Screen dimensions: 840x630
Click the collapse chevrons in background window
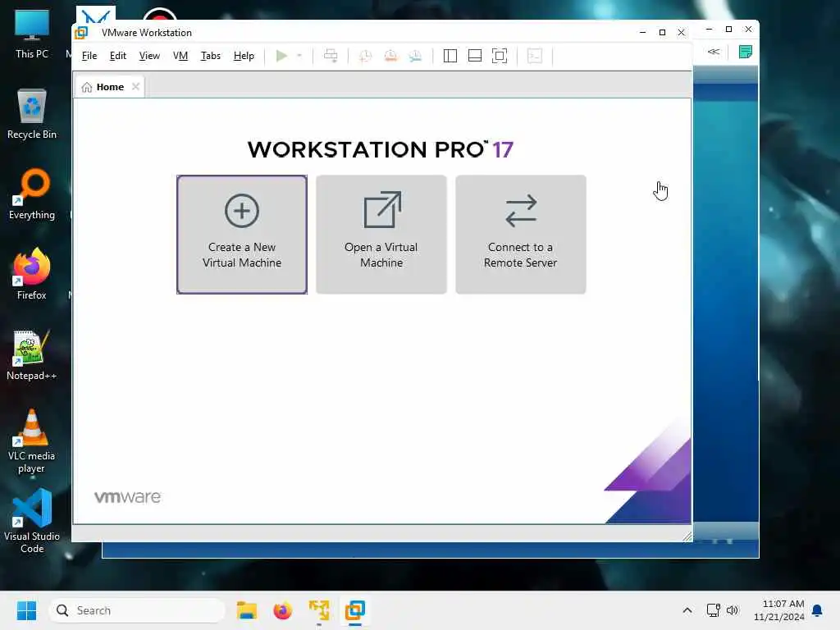point(714,52)
